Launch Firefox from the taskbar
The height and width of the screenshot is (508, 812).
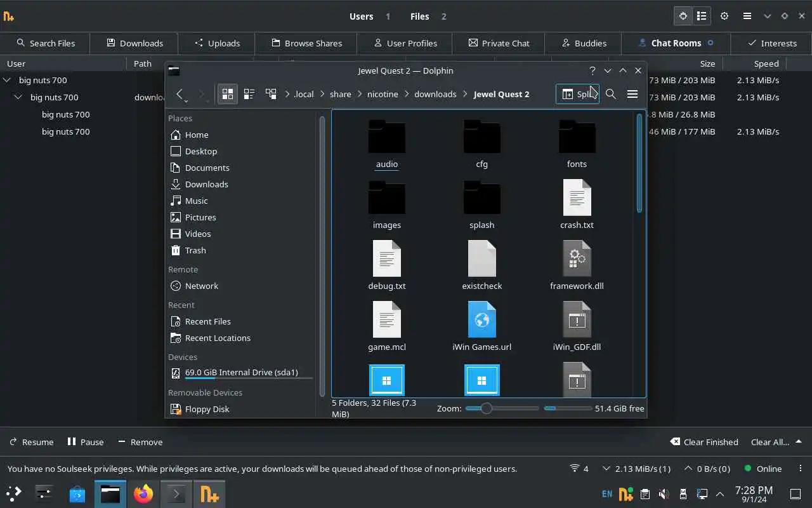143,493
